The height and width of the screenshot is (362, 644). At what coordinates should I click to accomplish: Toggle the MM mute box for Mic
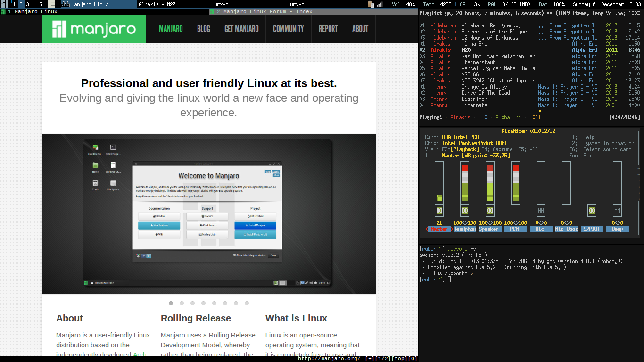pyautogui.click(x=541, y=211)
